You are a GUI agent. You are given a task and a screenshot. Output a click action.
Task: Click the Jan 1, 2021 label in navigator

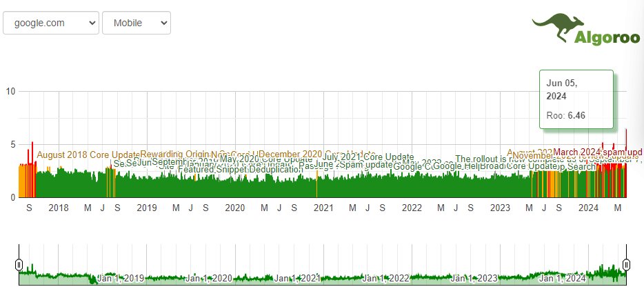click(x=298, y=279)
